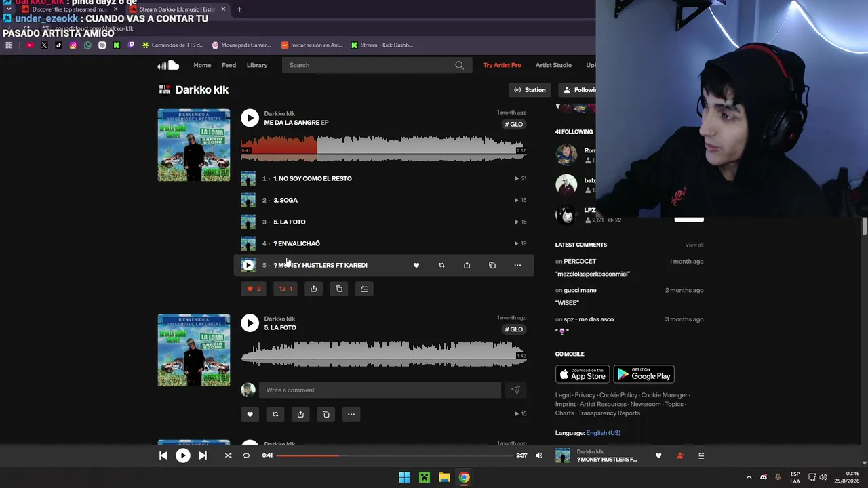
Task: Open the Next Up queue
Action: (701, 455)
